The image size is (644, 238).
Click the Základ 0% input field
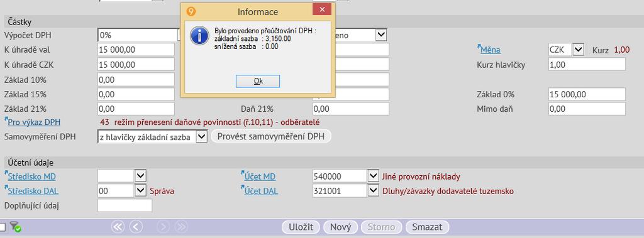pos(587,94)
